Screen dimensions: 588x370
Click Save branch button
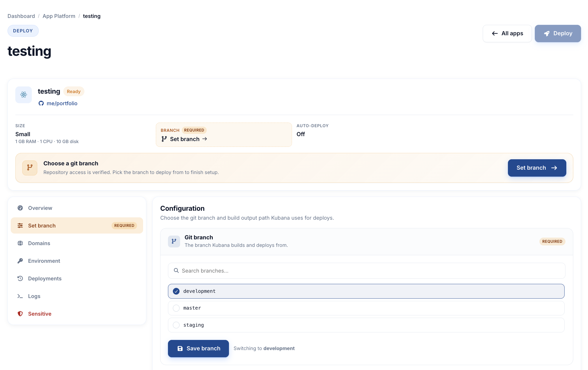(198, 349)
